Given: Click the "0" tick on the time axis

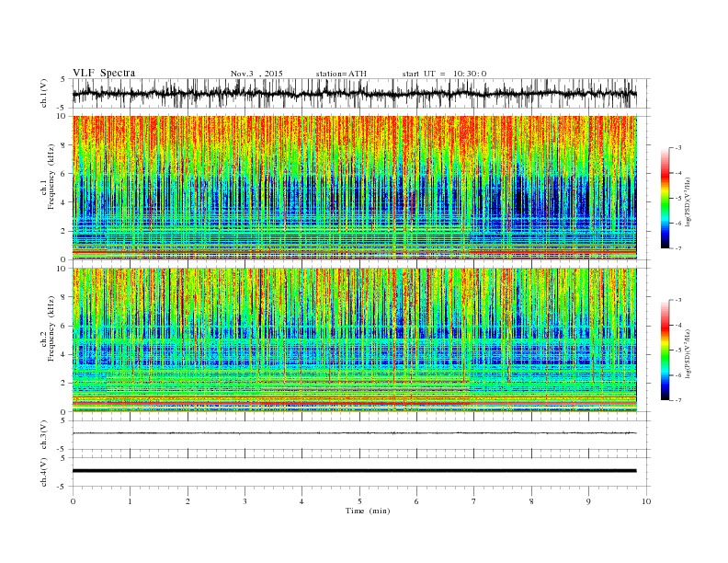Looking at the screenshot, I should (73, 501).
